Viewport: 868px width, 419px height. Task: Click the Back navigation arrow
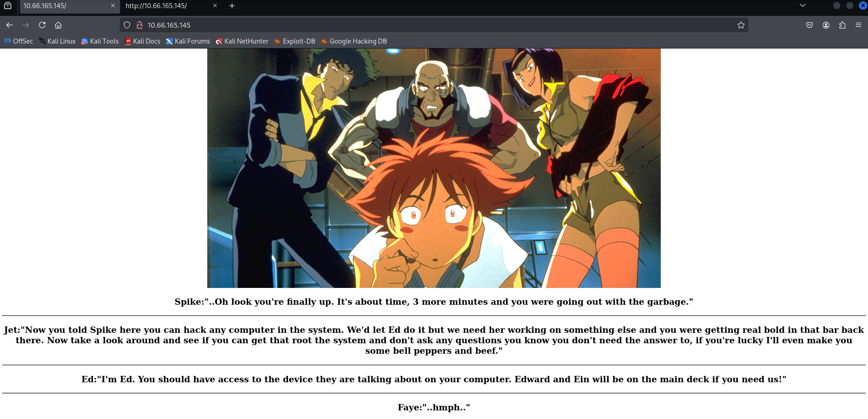pyautogui.click(x=10, y=25)
